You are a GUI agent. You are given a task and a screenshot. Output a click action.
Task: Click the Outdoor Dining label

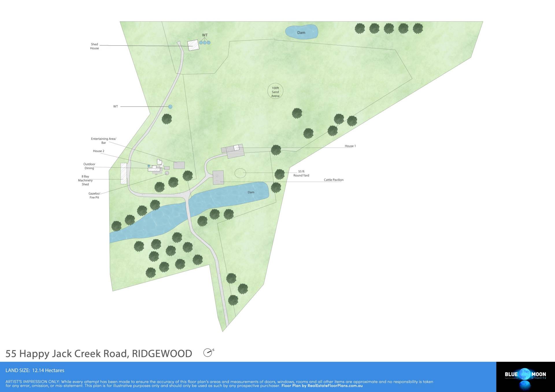click(x=89, y=166)
